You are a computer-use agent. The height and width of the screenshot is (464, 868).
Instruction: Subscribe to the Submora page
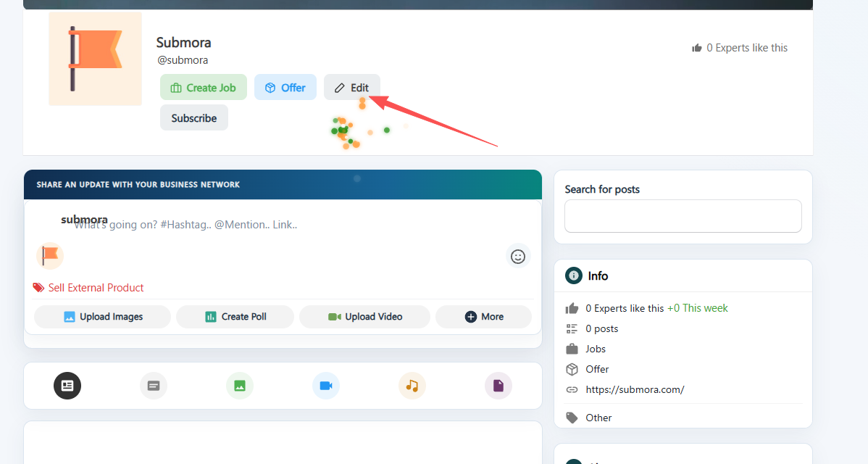193,118
